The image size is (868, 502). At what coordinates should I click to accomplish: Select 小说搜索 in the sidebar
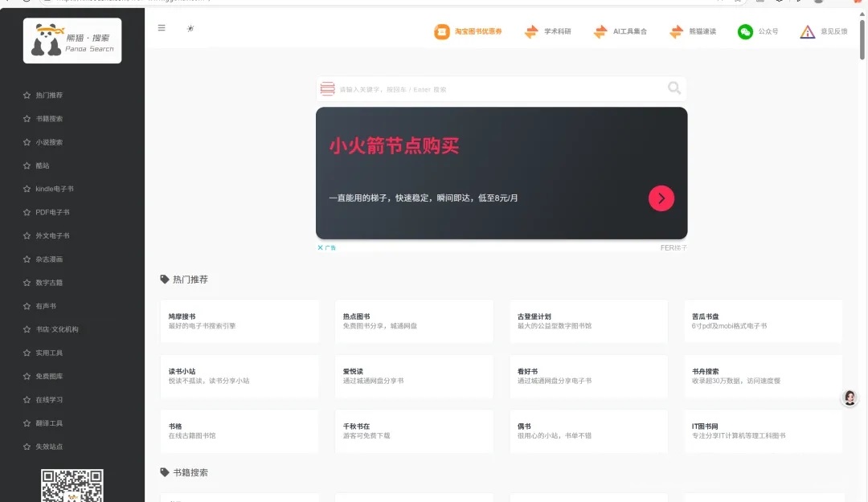tap(48, 142)
